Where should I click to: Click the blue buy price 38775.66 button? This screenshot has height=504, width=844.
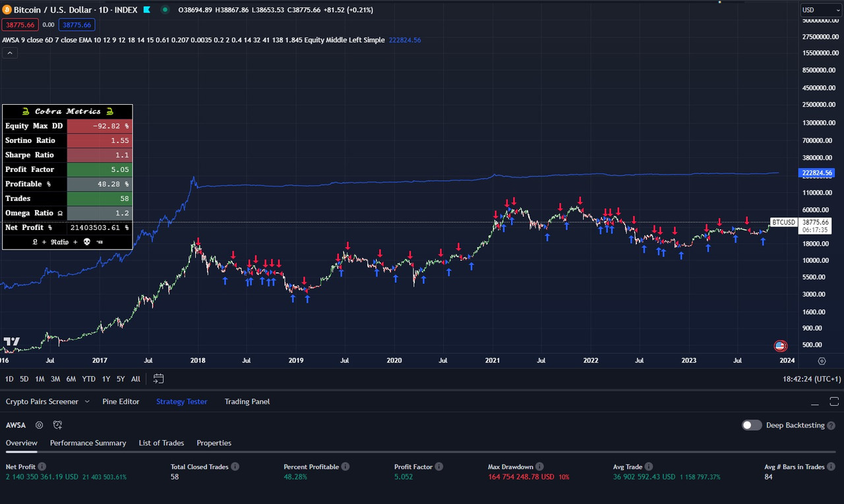click(76, 24)
